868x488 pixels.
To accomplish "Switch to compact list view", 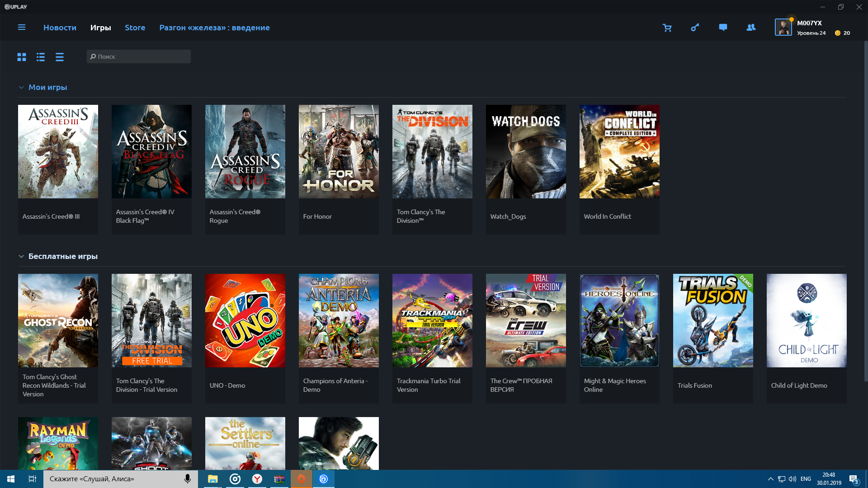I will [60, 57].
